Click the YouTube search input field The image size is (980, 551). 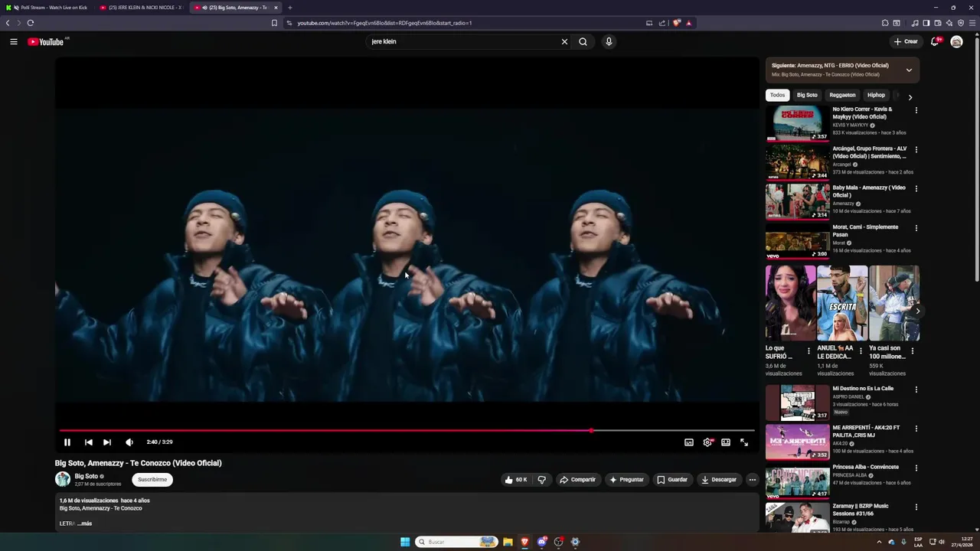(x=463, y=41)
